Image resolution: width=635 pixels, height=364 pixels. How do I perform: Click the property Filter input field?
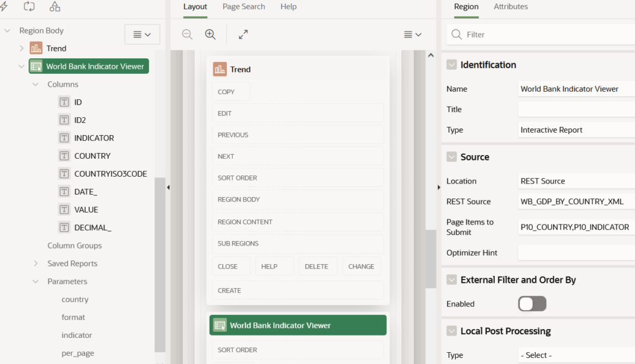[x=546, y=35]
